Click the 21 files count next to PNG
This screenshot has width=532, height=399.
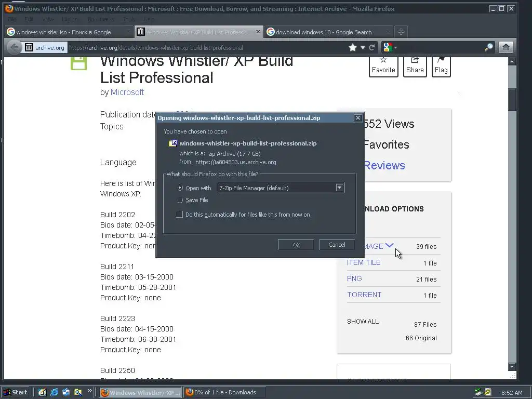426,279
